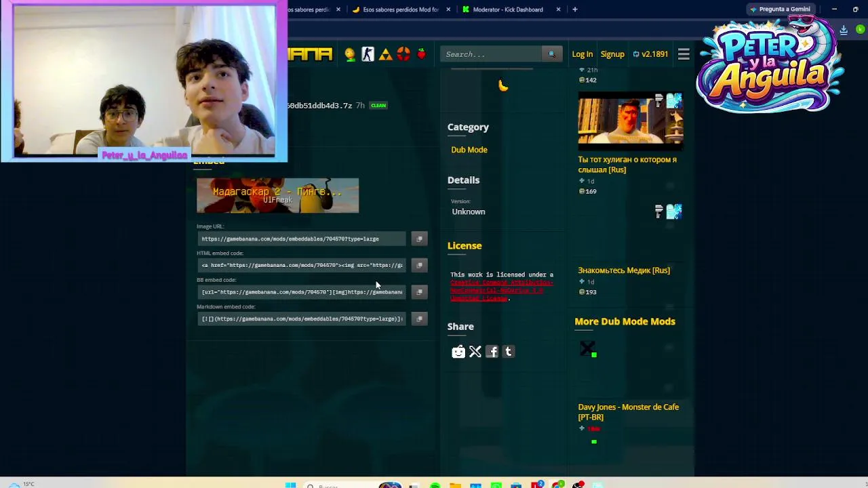Open the green browser profile avatar
This screenshot has height=488, width=868.
860,30
